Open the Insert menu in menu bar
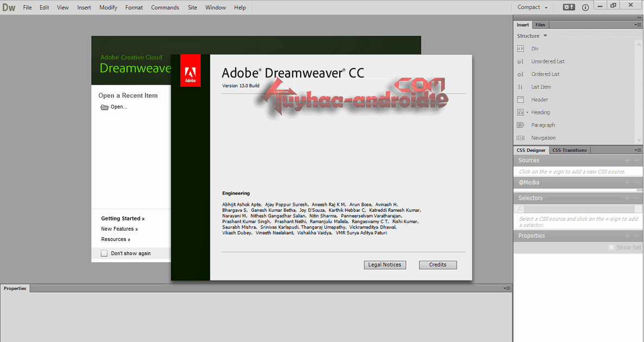This screenshot has height=342, width=644. (x=84, y=8)
